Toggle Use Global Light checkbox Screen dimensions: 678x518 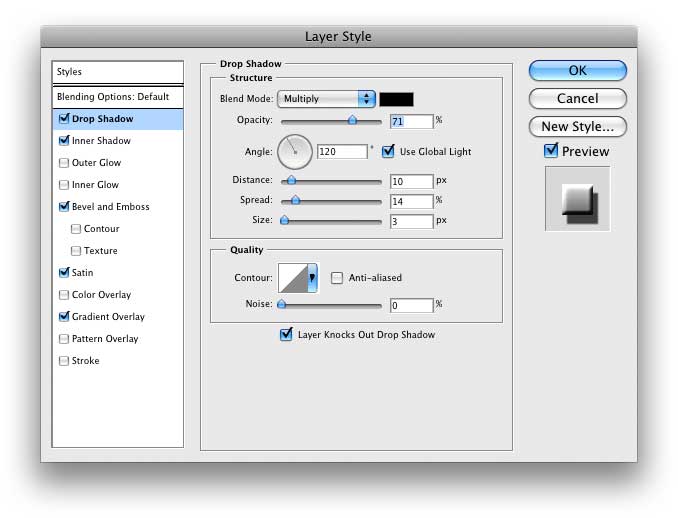pos(388,151)
